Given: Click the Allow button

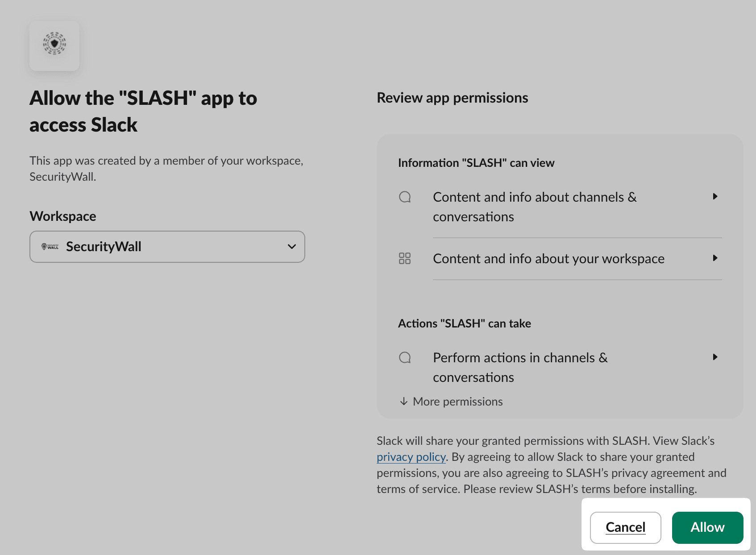Looking at the screenshot, I should tap(707, 527).
